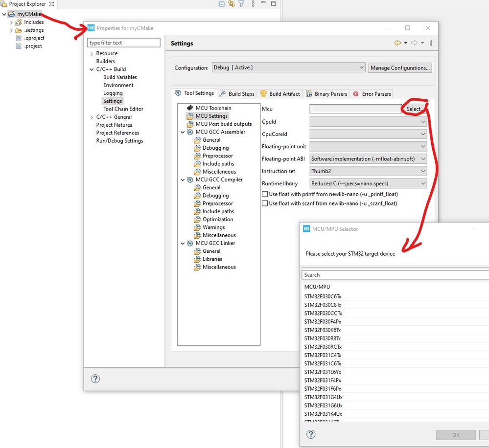Open the Configuration dropdown
The height and width of the screenshot is (448, 489).
pyautogui.click(x=288, y=67)
